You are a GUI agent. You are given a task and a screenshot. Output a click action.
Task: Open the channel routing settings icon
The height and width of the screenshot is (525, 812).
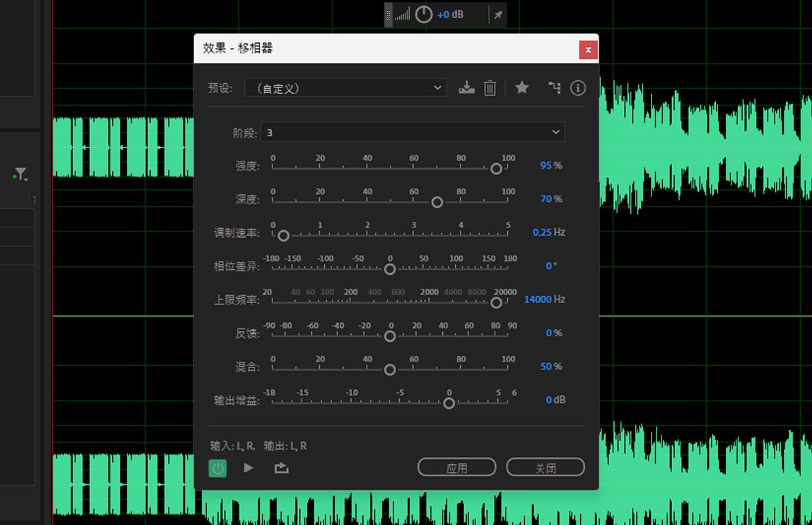[x=554, y=87]
